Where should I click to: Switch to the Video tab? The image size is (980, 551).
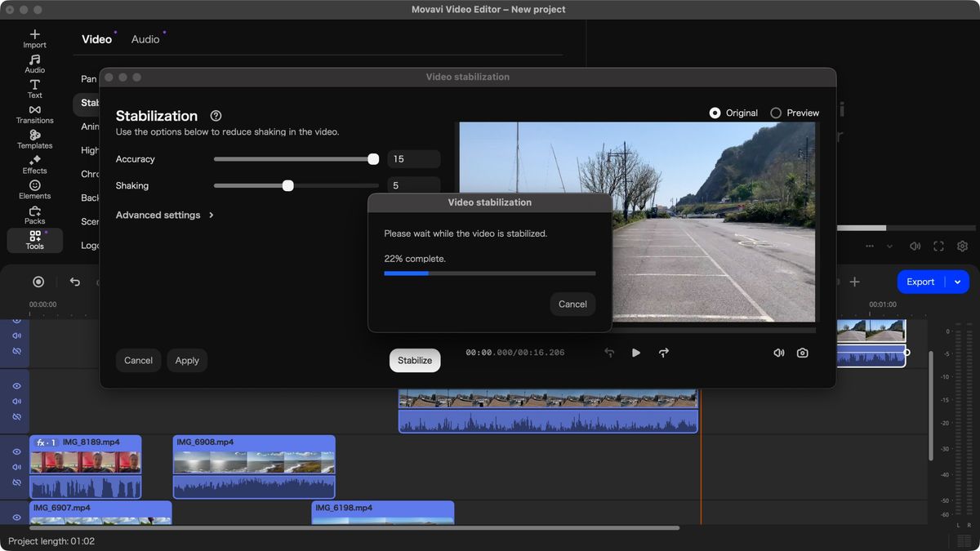pos(96,39)
